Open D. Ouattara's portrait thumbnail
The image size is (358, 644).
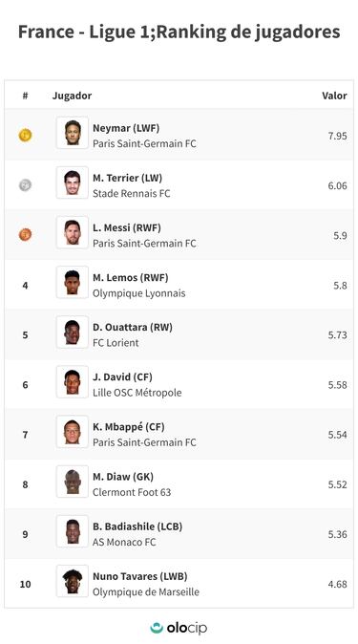pyautogui.click(x=73, y=332)
